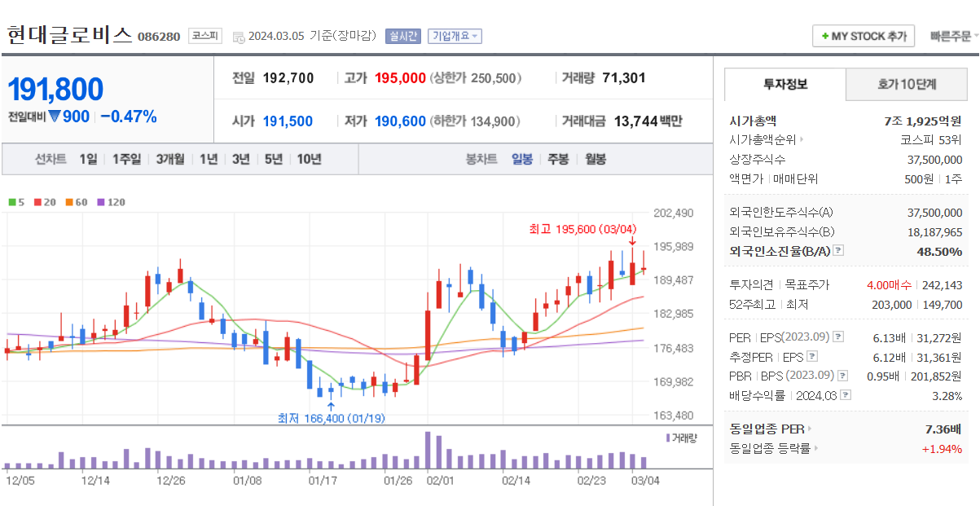
Task: Toggle the orange 60-day moving average legend
Action: coord(76,202)
